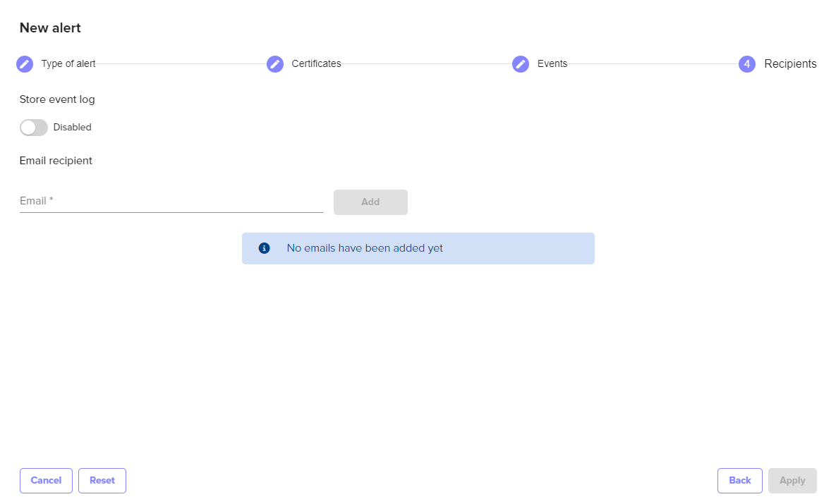The width and height of the screenshot is (836, 504).
Task: Click the Apply button
Action: [792, 481]
